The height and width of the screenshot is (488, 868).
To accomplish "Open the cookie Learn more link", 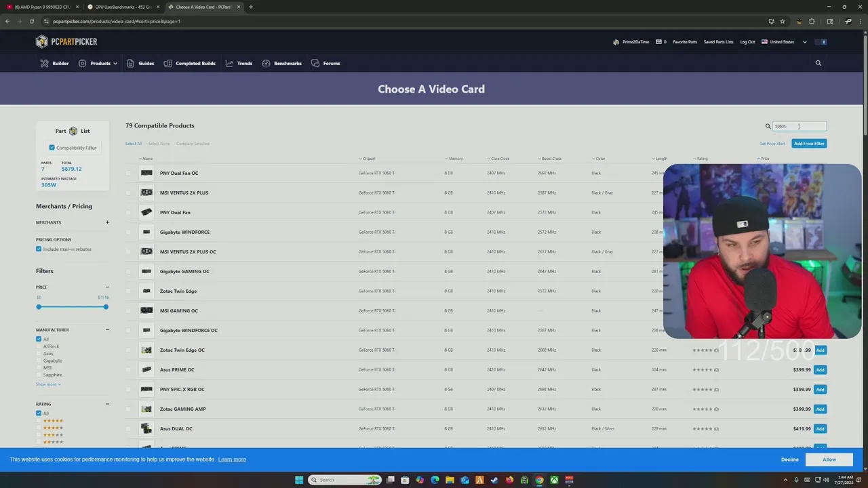I will click(232, 460).
